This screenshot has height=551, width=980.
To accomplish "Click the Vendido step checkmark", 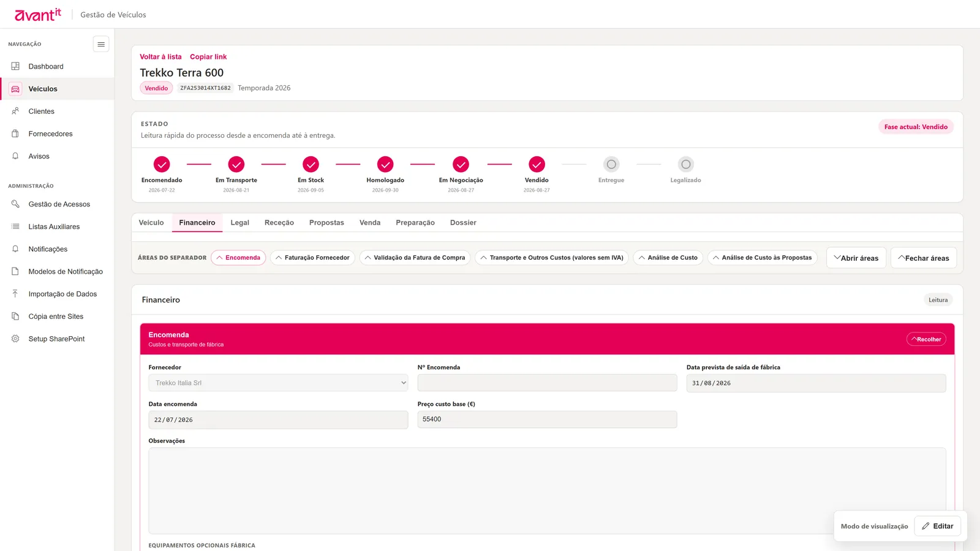I will (537, 164).
